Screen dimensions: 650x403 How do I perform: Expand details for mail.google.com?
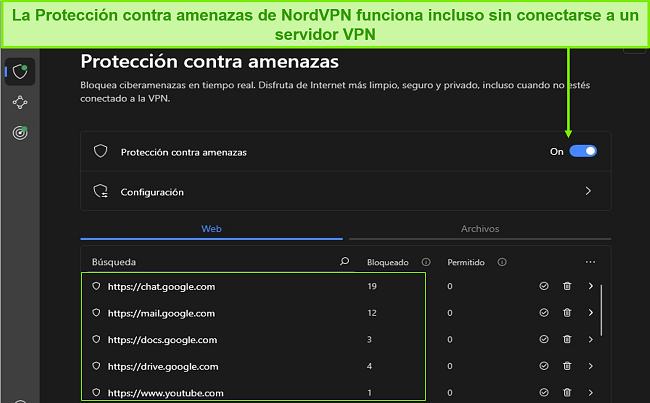point(591,313)
